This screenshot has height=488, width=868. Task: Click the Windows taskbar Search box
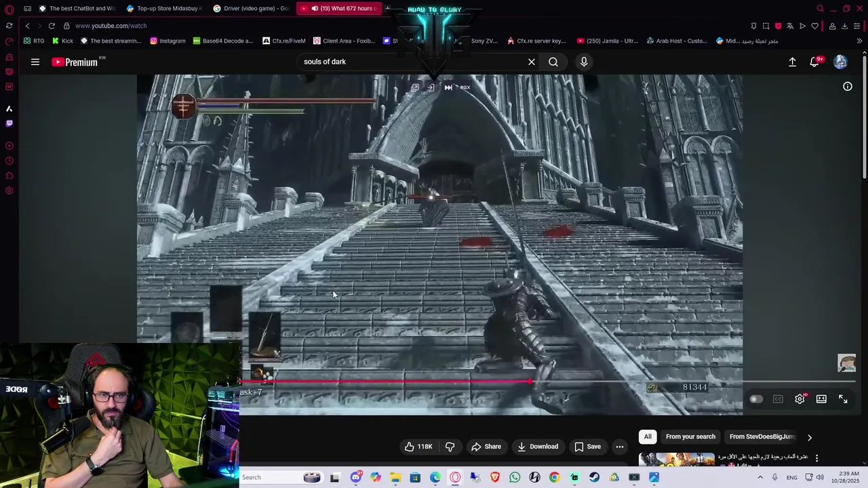[x=281, y=477]
